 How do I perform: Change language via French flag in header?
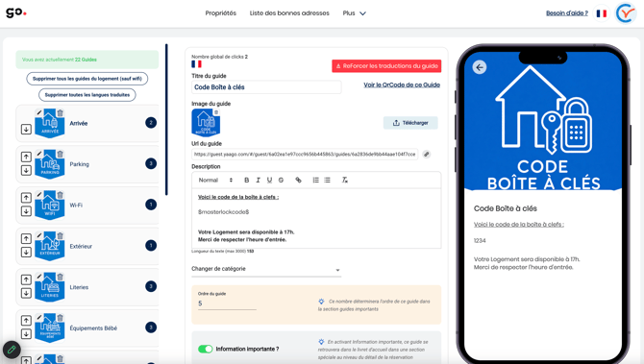(x=602, y=13)
